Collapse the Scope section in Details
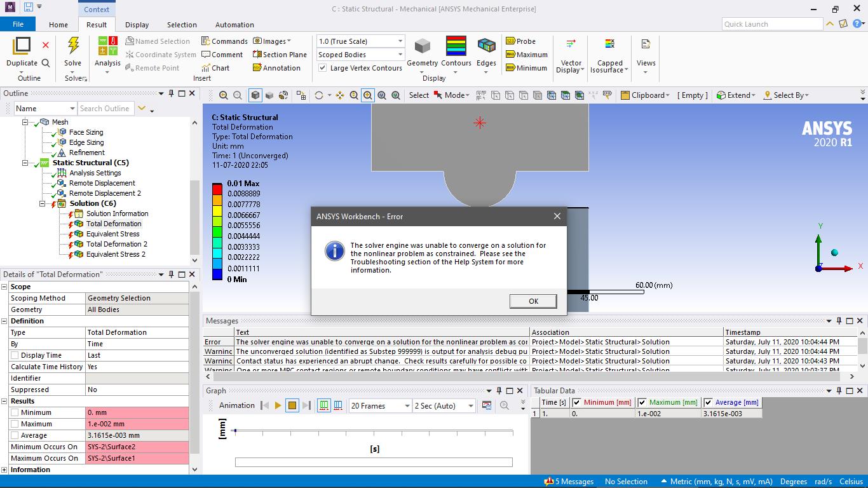The image size is (868, 488). click(x=4, y=287)
